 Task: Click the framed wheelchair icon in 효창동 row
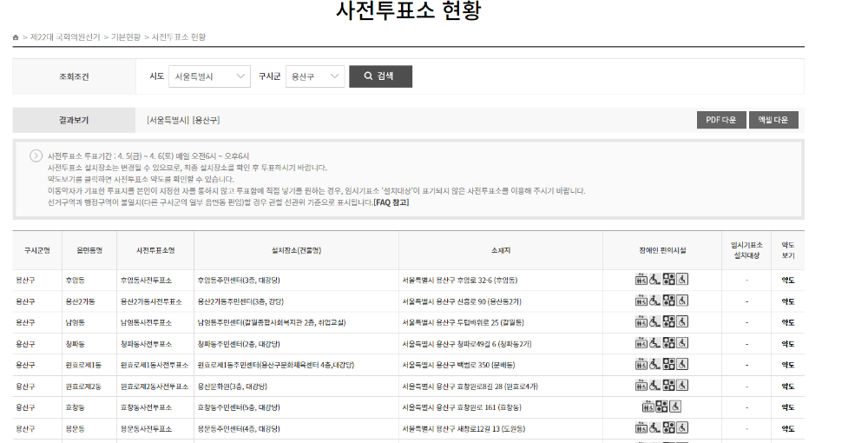pos(675,407)
